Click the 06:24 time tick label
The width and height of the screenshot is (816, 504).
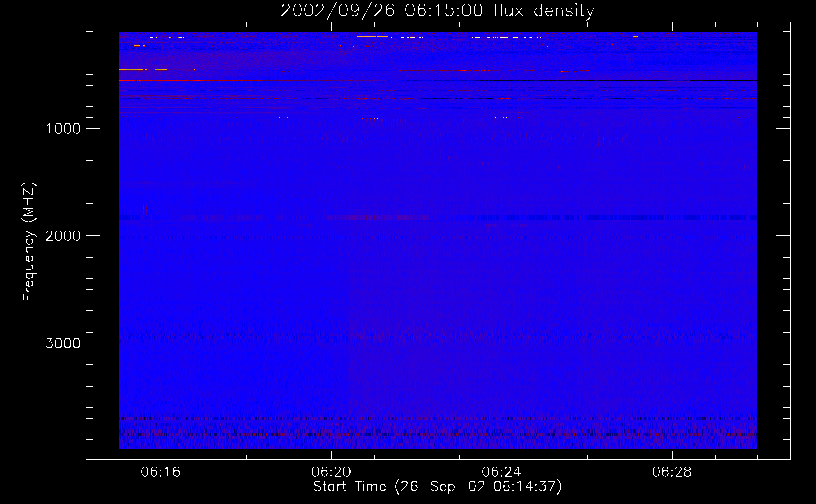point(502,472)
